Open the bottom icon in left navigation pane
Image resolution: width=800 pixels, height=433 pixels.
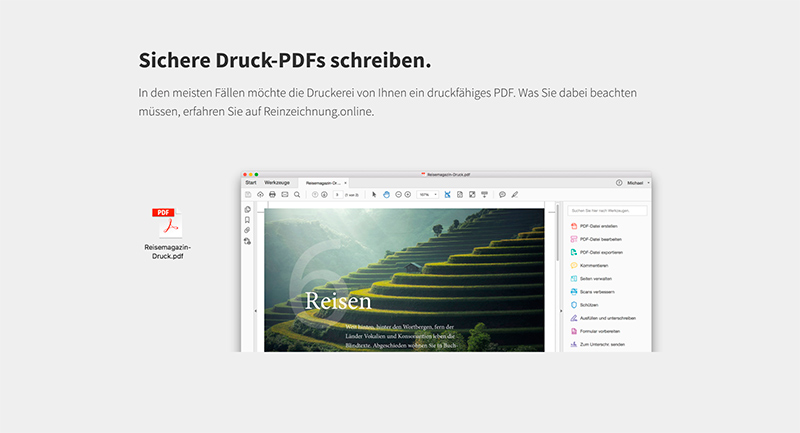click(247, 241)
